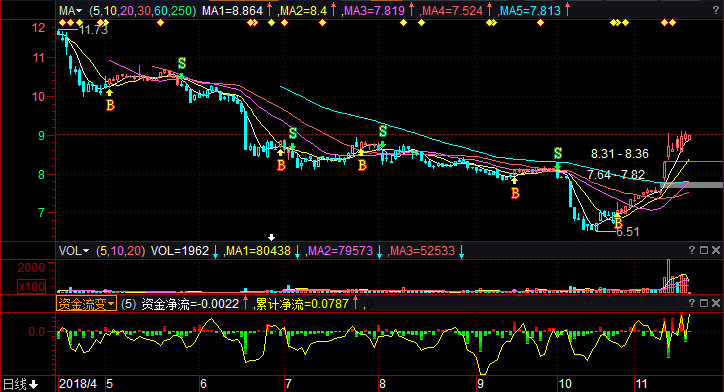Open the VOL indicator dropdown
724x392 pixels.
click(x=73, y=251)
